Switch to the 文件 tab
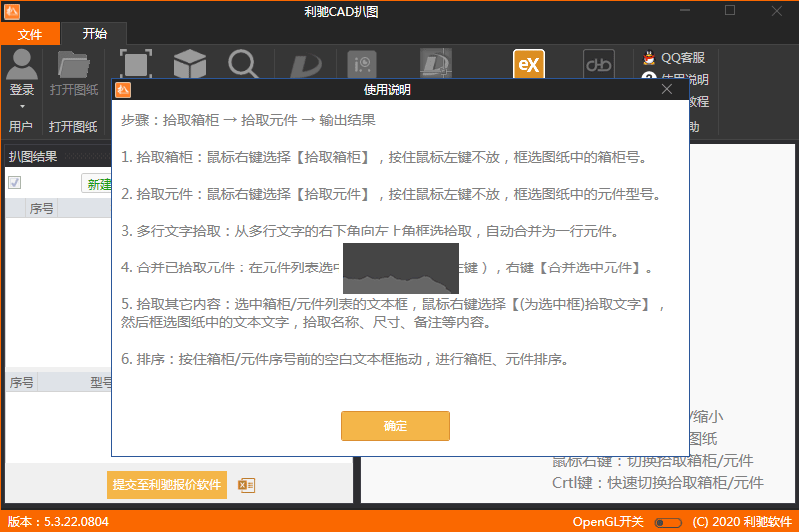This screenshot has width=799, height=532. point(30,34)
